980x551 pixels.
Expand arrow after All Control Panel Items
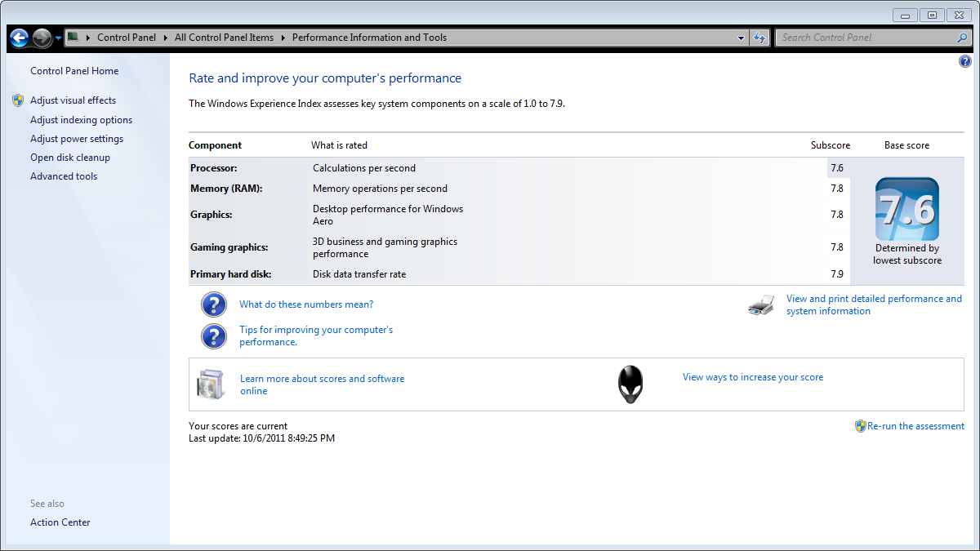pos(283,38)
